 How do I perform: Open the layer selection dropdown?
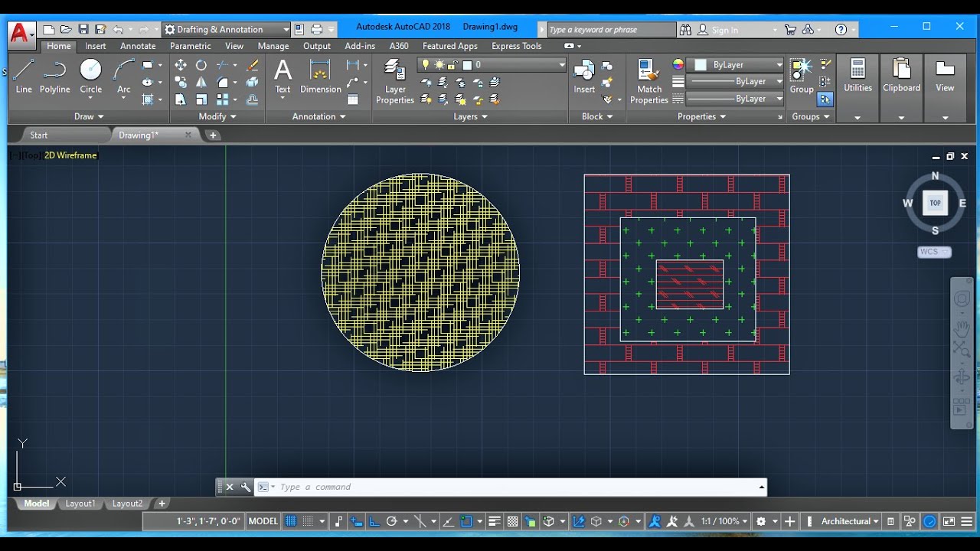[493, 65]
